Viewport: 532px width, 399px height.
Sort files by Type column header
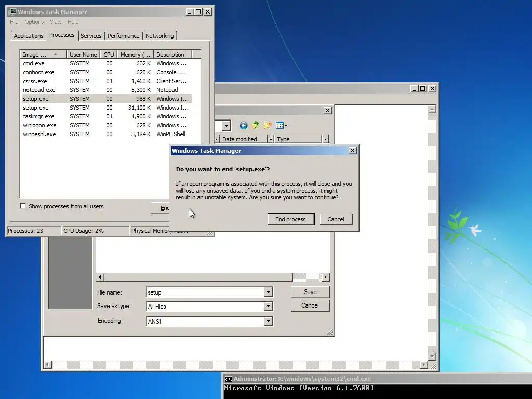click(x=298, y=139)
